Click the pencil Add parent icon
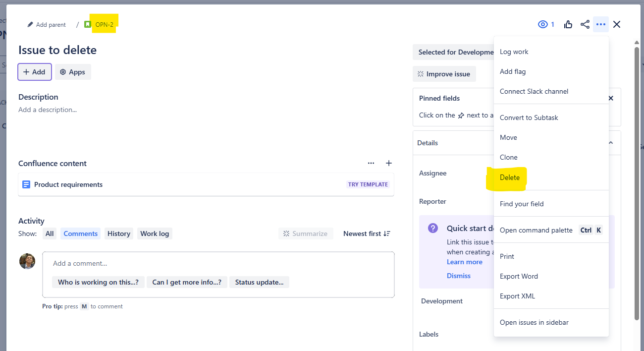Image resolution: width=644 pixels, height=351 pixels. point(30,24)
